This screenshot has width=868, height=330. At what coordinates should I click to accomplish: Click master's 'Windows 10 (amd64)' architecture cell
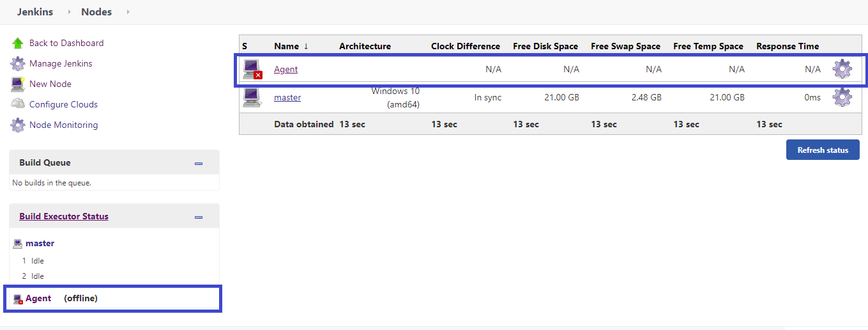[x=395, y=97]
